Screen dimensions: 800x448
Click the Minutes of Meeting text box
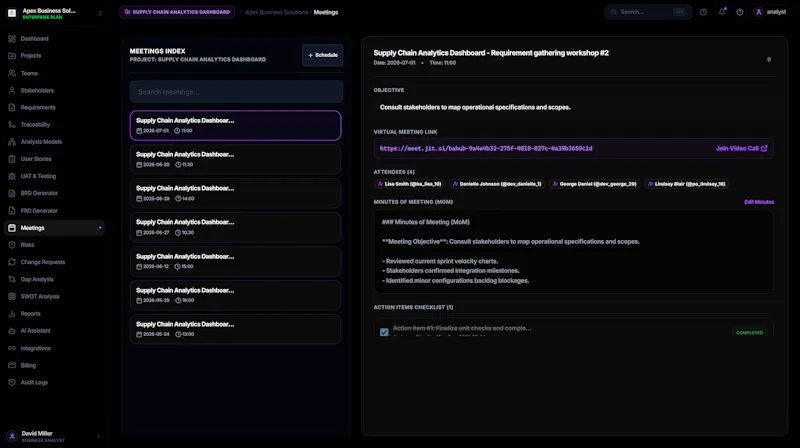pyautogui.click(x=573, y=252)
